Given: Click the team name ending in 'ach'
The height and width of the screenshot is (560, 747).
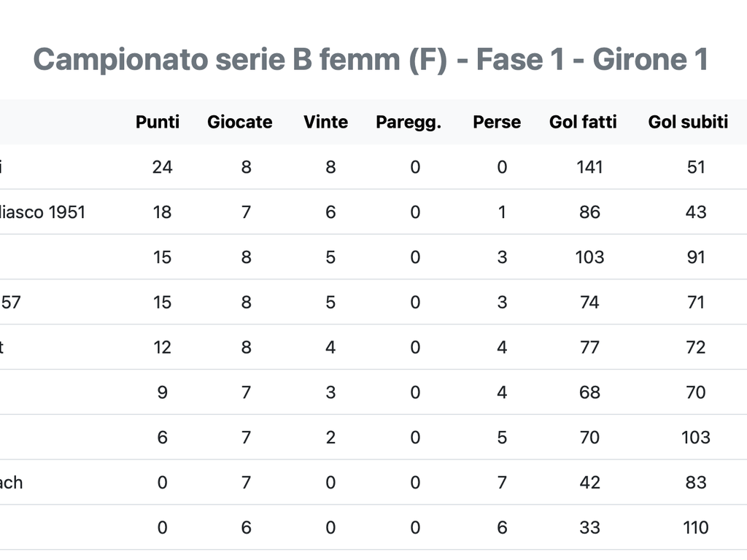Looking at the screenshot, I should tap(11, 482).
